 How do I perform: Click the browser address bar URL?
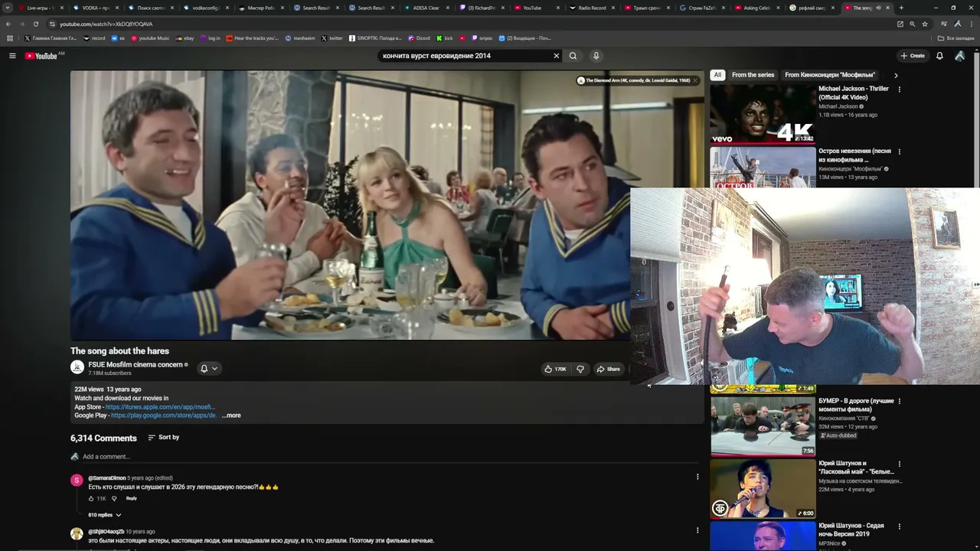(106, 24)
